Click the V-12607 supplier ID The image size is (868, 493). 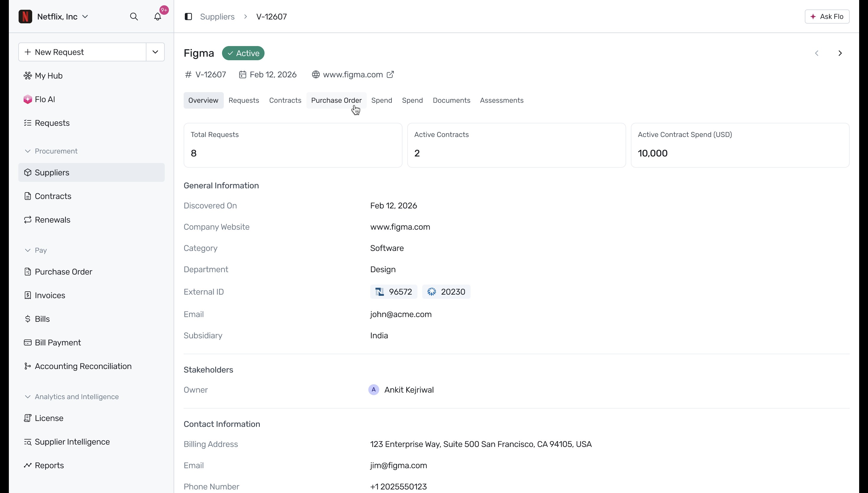tap(211, 74)
